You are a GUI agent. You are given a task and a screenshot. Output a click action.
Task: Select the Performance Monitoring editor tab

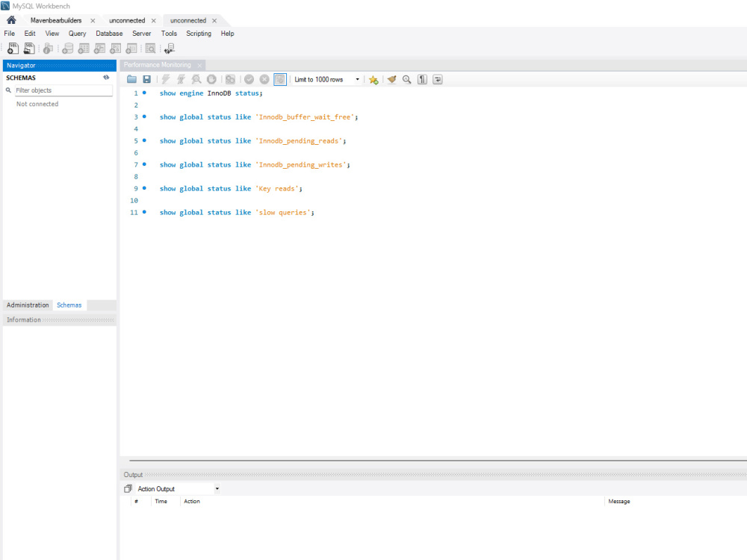[157, 65]
